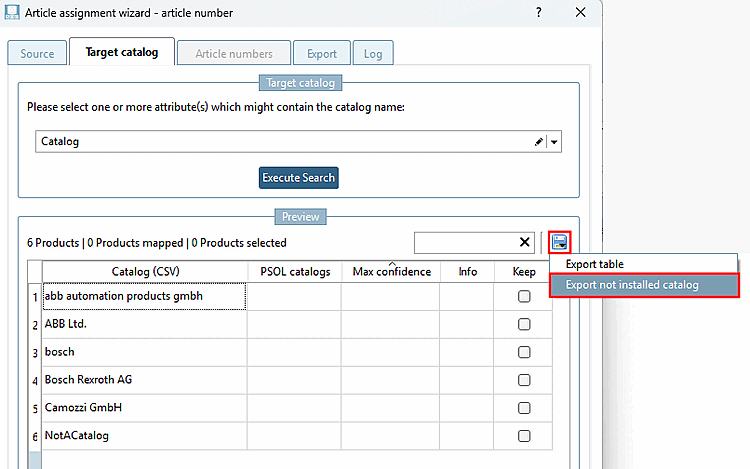Tick Keep checkbox for NotACatalog

(524, 436)
